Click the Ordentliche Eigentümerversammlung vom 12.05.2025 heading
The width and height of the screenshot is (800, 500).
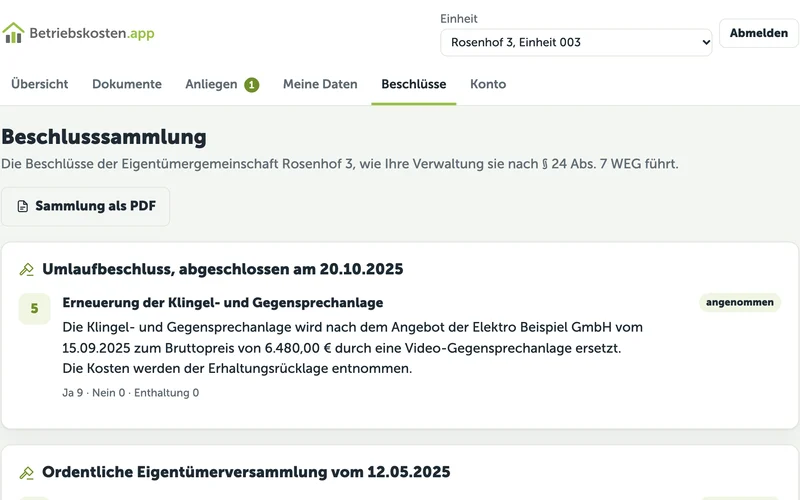(246, 472)
